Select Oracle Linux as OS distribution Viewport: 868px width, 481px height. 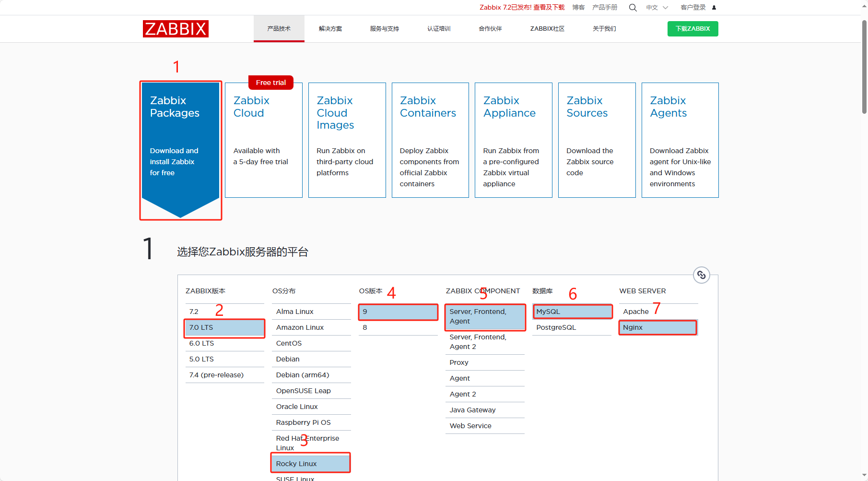click(x=312, y=407)
